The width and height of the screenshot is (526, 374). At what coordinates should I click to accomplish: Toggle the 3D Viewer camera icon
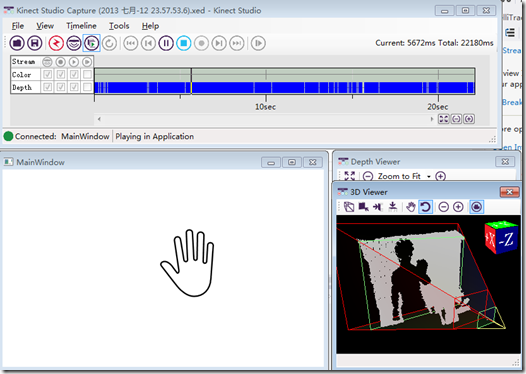click(477, 207)
